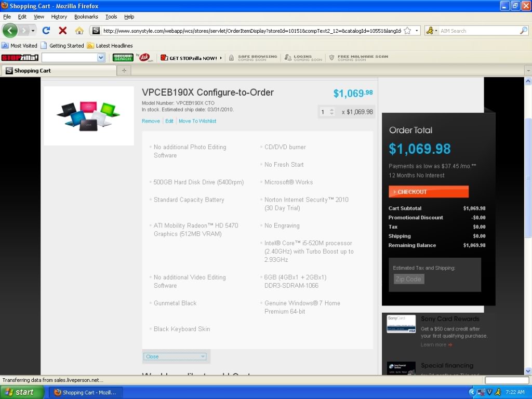Open the Tools menu
The height and width of the screenshot is (399, 532).
coord(111,17)
